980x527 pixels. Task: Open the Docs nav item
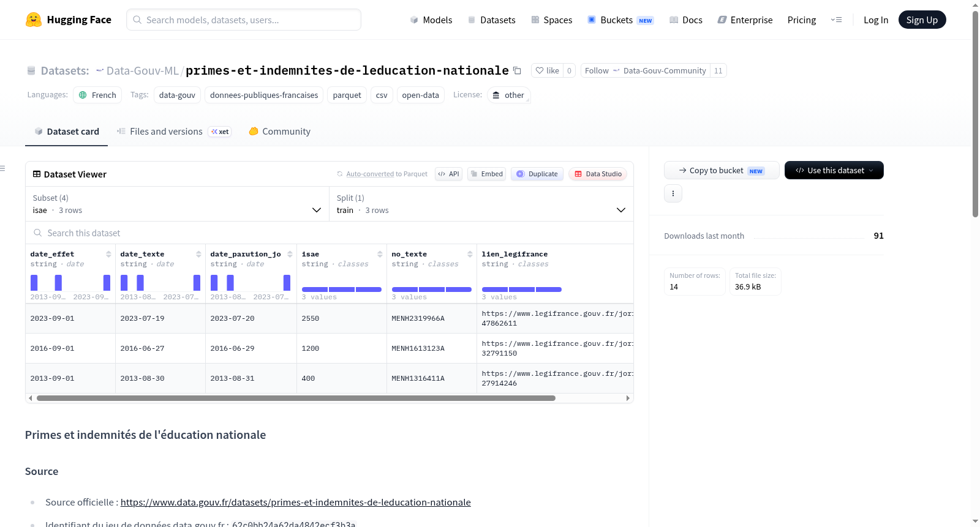(686, 20)
